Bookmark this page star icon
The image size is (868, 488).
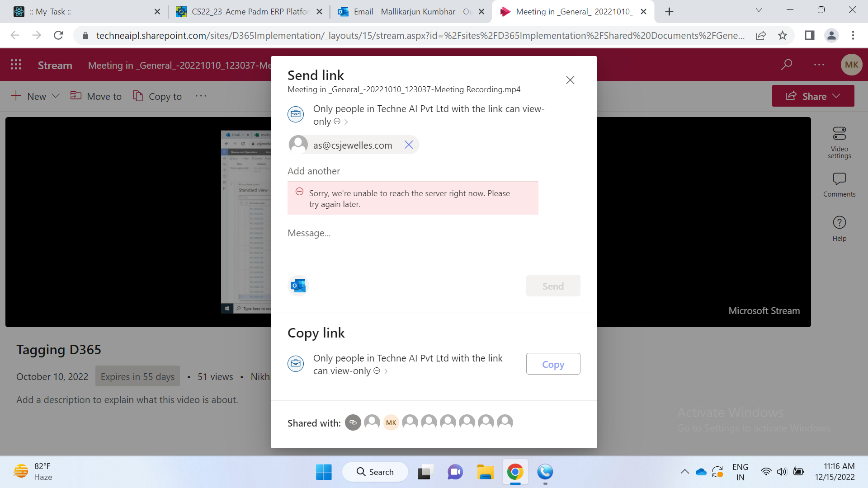pos(783,35)
